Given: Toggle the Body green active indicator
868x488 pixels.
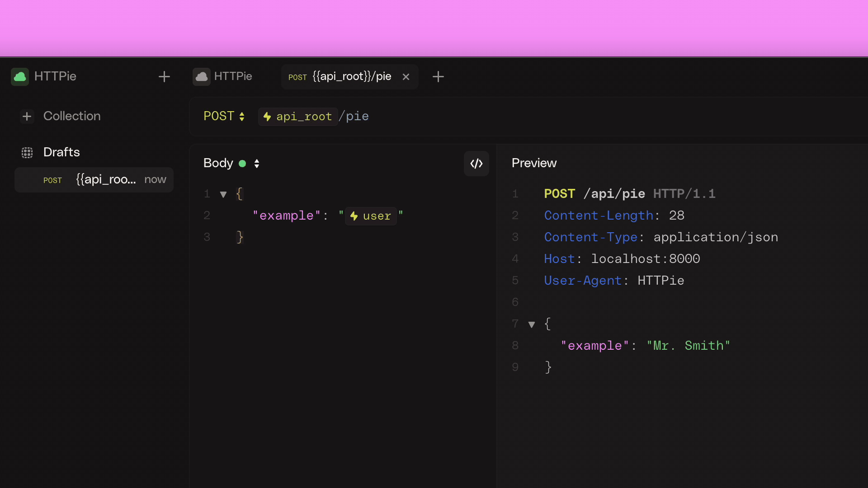Looking at the screenshot, I should [243, 164].
